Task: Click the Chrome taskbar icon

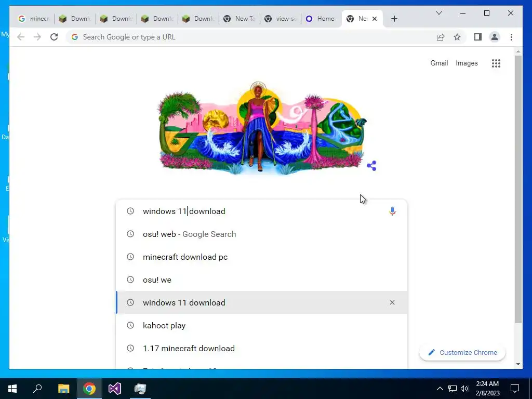Action: (89, 389)
